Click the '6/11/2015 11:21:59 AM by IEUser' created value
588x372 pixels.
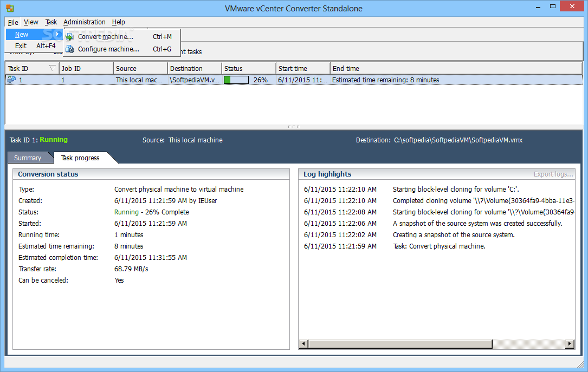coord(165,201)
